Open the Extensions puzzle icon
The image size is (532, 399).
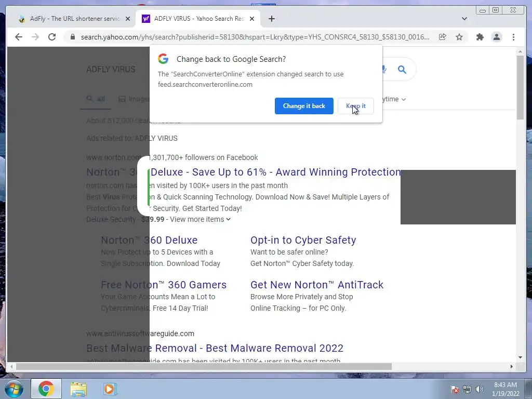pos(480,37)
